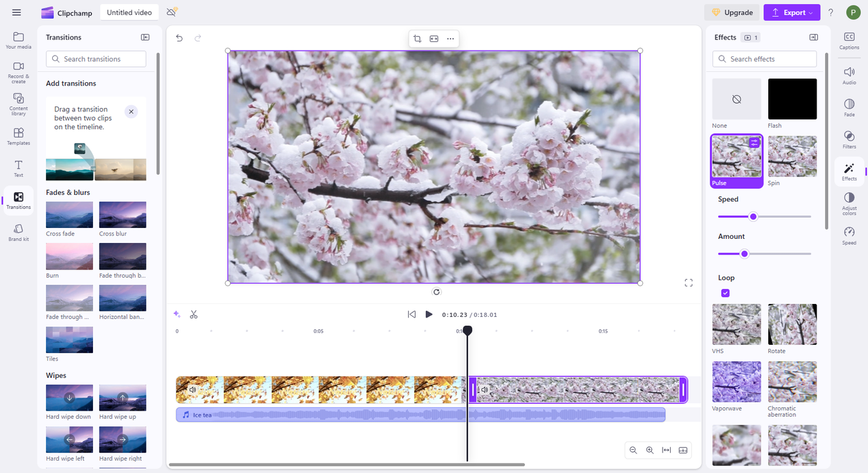
Task: Play the video preview
Action: tap(429, 314)
